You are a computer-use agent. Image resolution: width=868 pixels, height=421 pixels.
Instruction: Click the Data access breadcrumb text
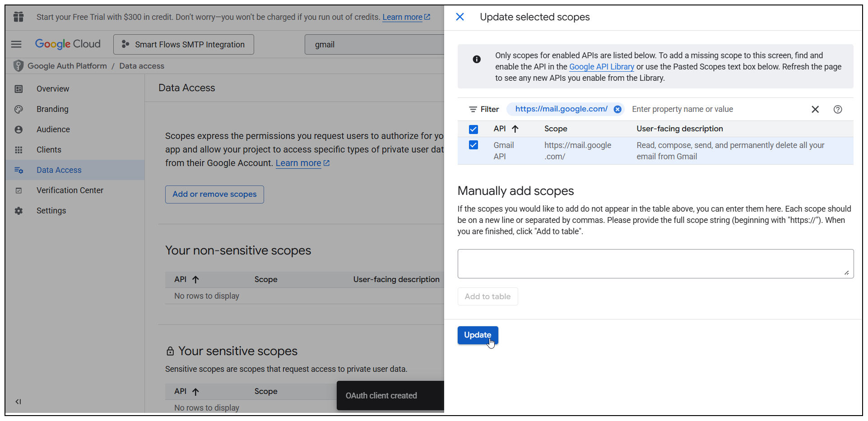coord(142,66)
